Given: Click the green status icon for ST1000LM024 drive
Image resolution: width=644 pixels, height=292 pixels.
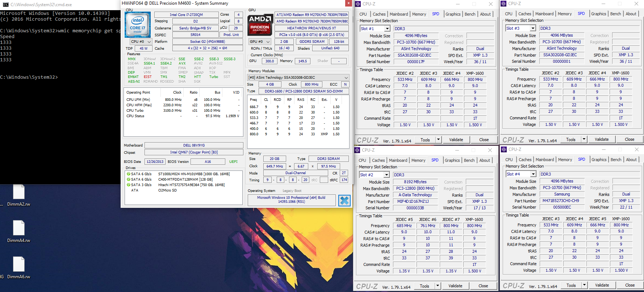Looking at the screenshot, I should (x=128, y=174).
